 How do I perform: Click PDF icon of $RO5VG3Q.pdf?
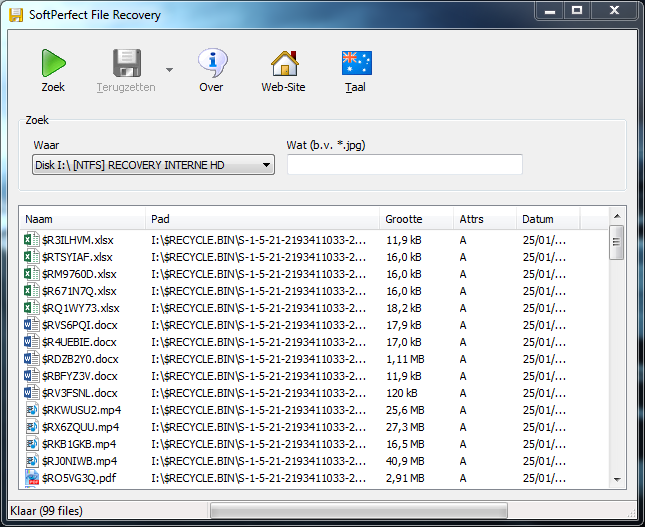(x=32, y=478)
